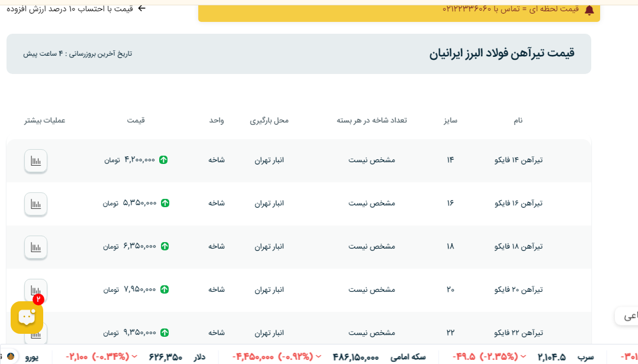Open the yellow chat support widget

click(x=27, y=317)
